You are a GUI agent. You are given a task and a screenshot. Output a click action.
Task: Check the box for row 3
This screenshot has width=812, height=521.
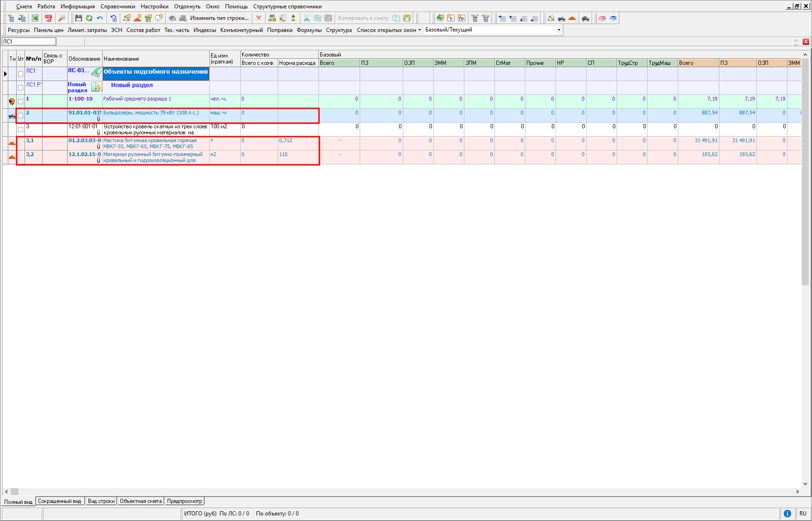[20, 129]
